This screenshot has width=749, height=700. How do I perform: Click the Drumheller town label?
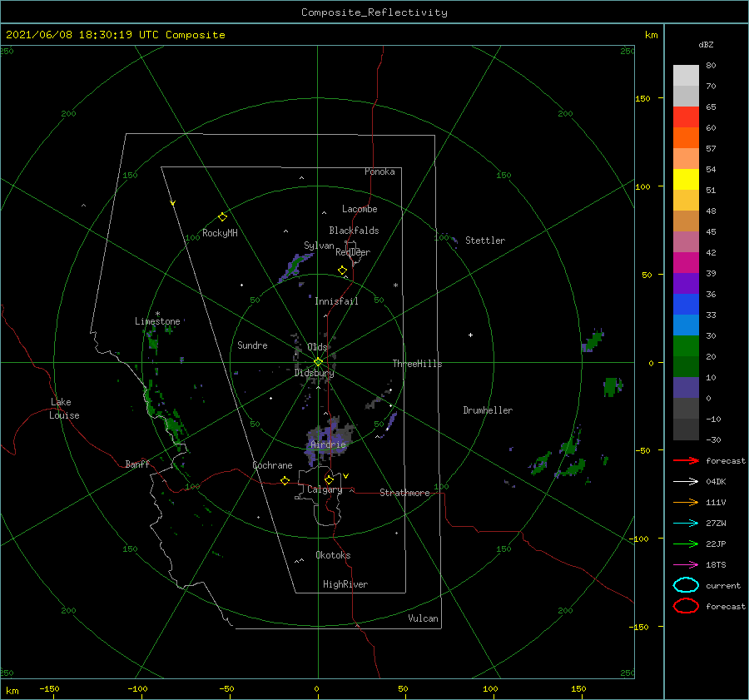pyautogui.click(x=488, y=410)
